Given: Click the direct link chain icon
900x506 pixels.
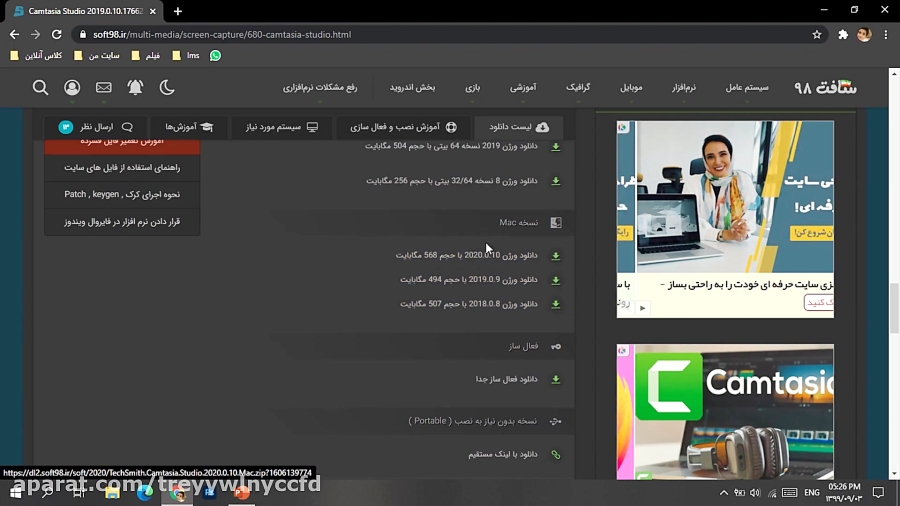Looking at the screenshot, I should (x=556, y=455).
